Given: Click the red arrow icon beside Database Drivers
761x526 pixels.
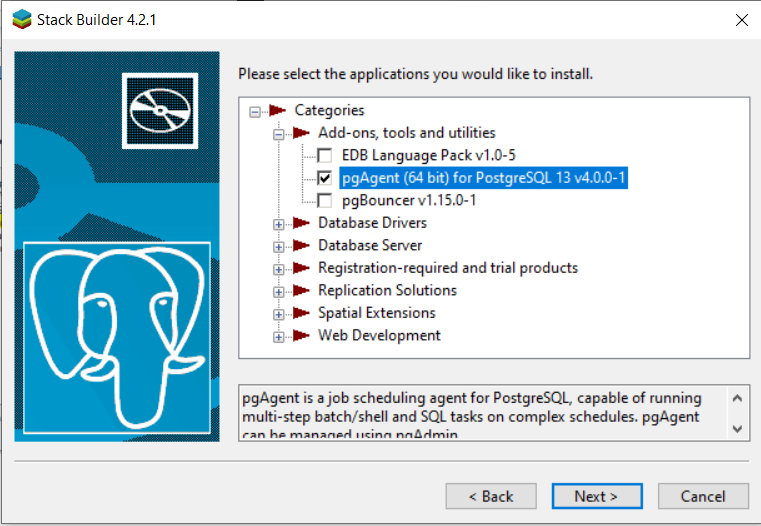Looking at the screenshot, I should pos(301,223).
